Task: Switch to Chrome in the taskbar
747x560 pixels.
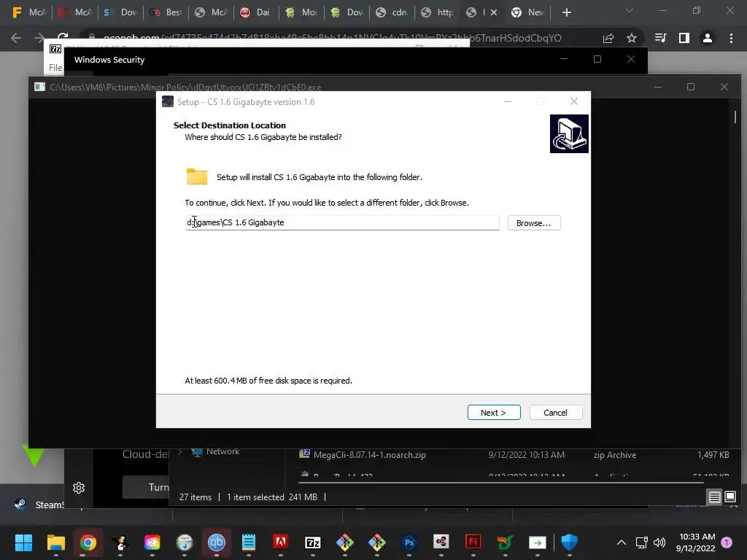Action: coord(88,542)
